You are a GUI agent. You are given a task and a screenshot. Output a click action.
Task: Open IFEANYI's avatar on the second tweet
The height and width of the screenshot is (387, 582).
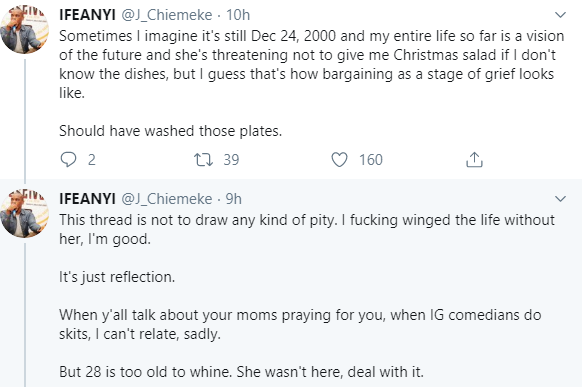tap(25, 213)
